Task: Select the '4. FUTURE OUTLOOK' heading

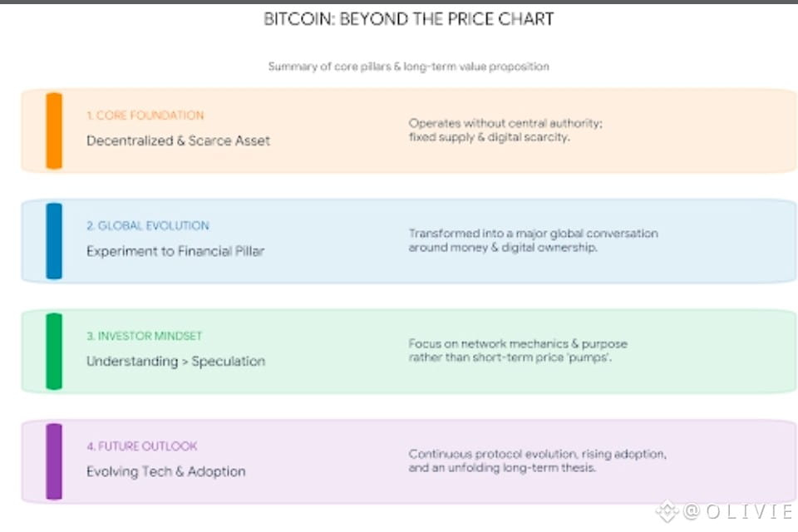Action: (x=142, y=446)
